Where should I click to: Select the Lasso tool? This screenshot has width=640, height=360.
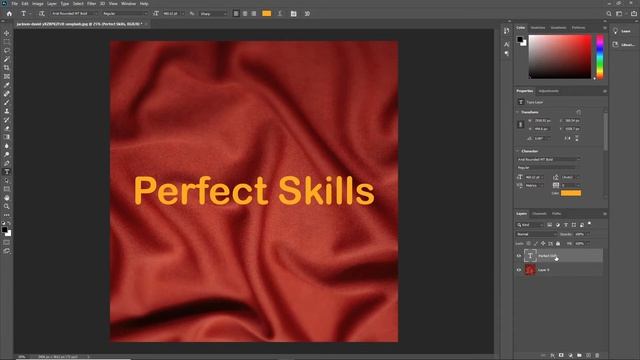click(x=7, y=51)
